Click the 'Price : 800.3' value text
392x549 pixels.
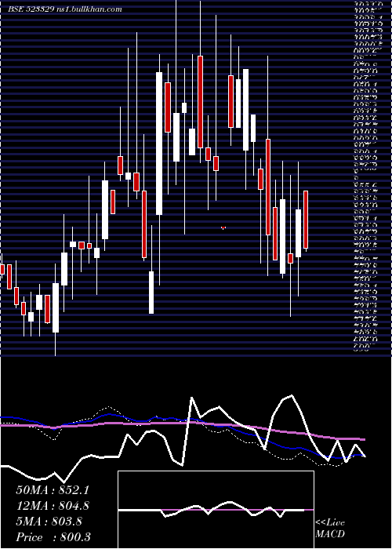[x=53, y=537]
